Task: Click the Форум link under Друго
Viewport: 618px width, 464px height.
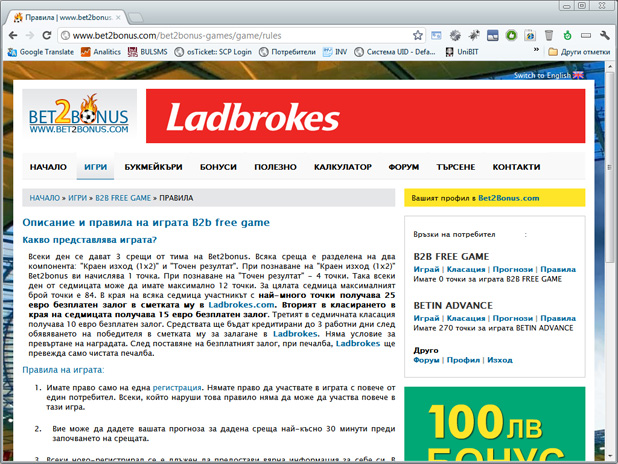Action: click(426, 360)
